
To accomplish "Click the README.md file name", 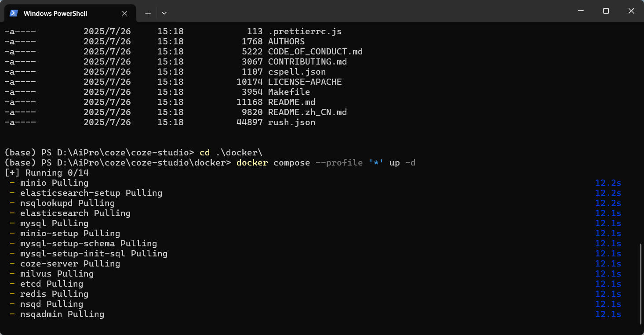I will (291, 102).
